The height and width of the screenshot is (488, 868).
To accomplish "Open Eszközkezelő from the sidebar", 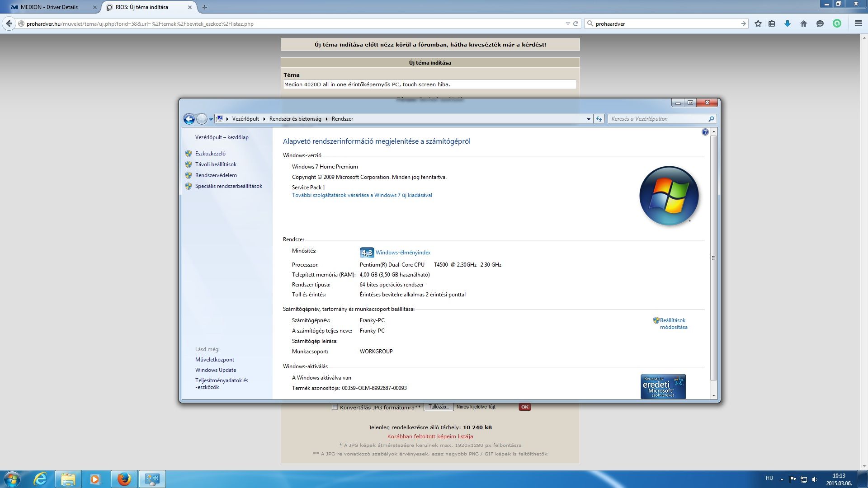I will coord(210,154).
